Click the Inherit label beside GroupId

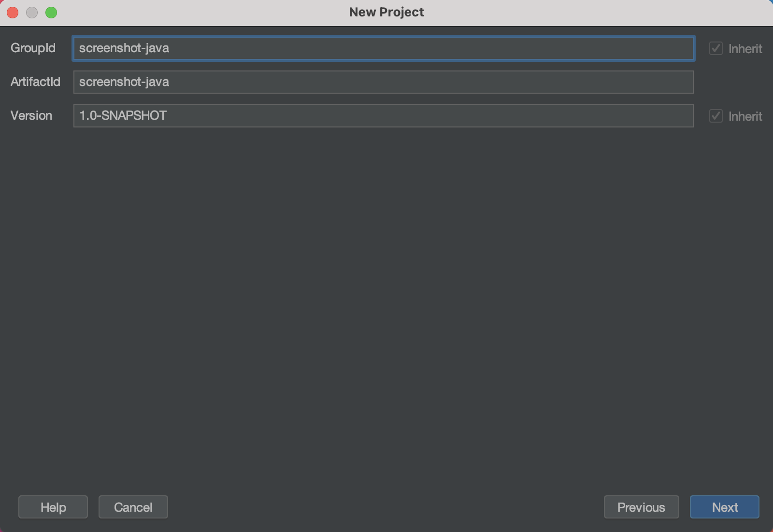tap(745, 49)
